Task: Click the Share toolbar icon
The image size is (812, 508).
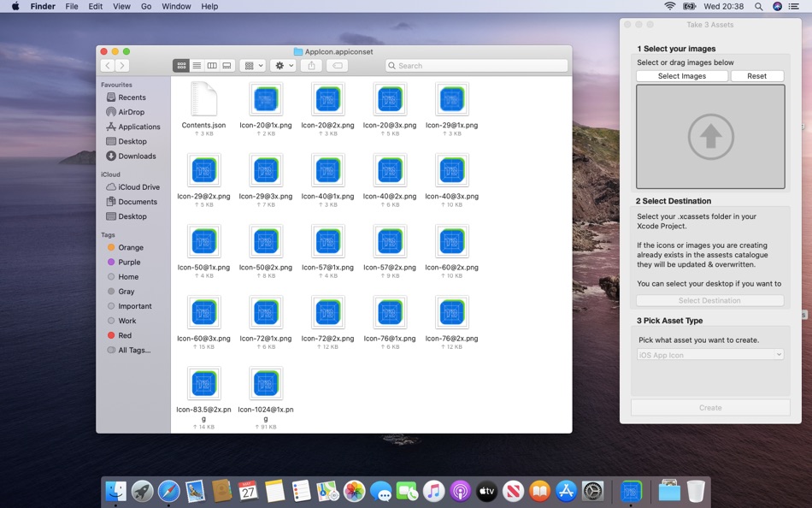Action: point(311,66)
